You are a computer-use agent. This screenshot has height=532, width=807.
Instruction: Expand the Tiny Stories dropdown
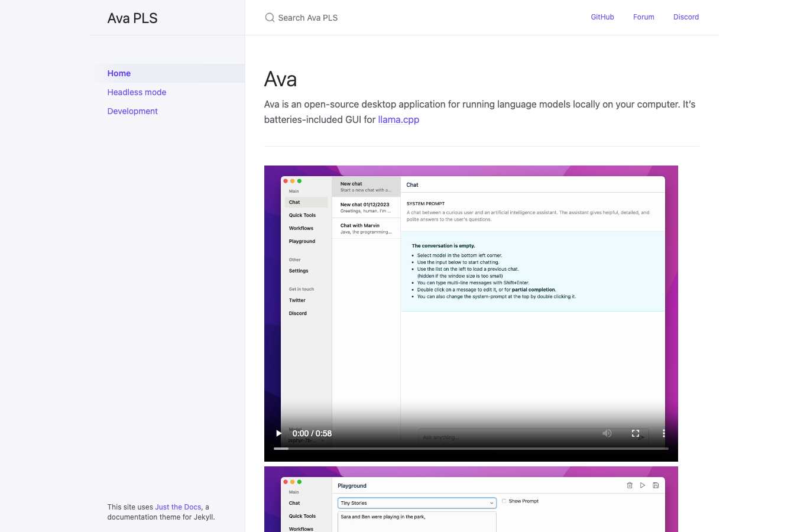(417, 503)
